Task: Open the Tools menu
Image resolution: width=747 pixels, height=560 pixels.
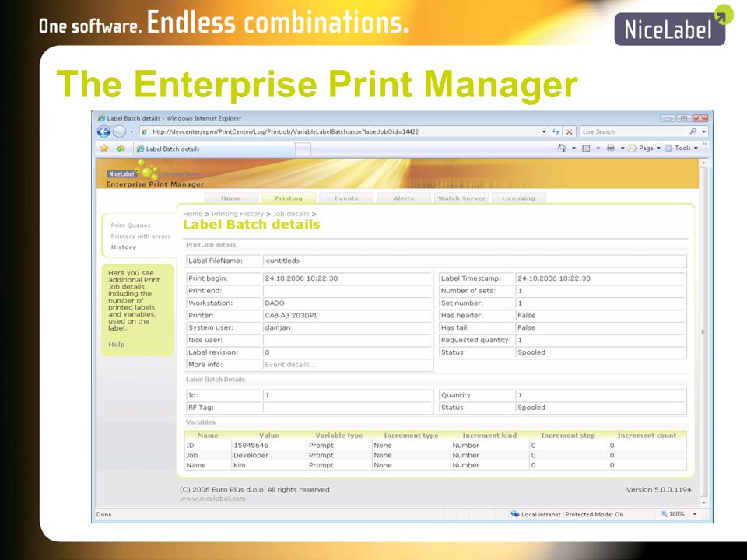Action: tap(682, 148)
